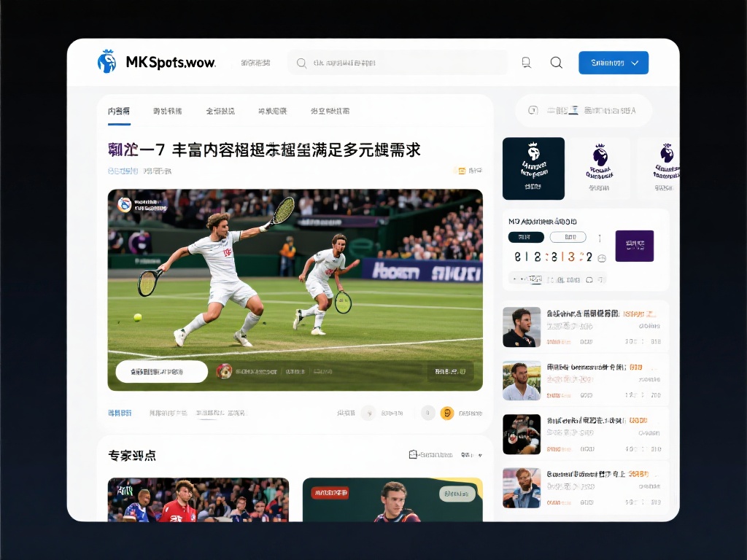Open the bearded man news thumbnail at bottom
747x560 pixels.
522,488
